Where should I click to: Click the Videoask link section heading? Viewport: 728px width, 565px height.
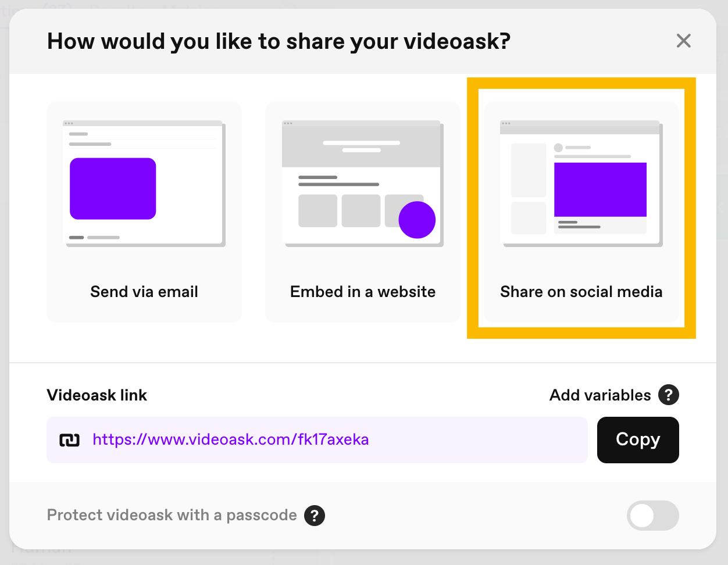[x=97, y=395]
